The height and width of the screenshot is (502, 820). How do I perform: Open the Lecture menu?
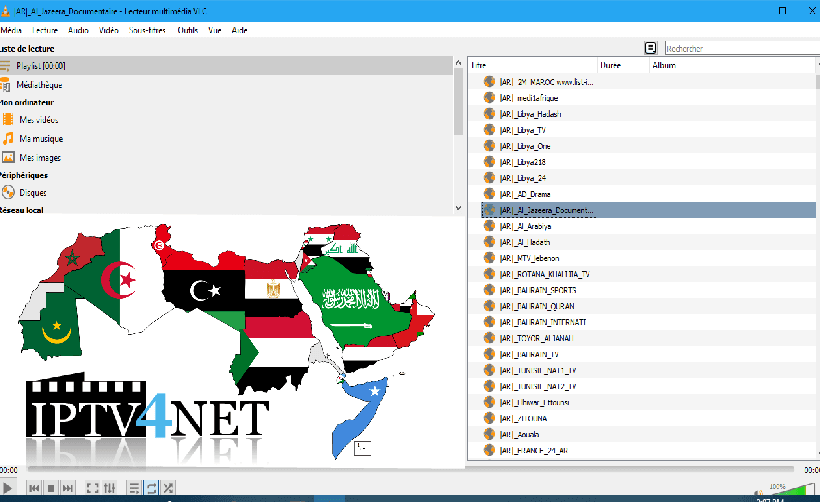(x=45, y=30)
